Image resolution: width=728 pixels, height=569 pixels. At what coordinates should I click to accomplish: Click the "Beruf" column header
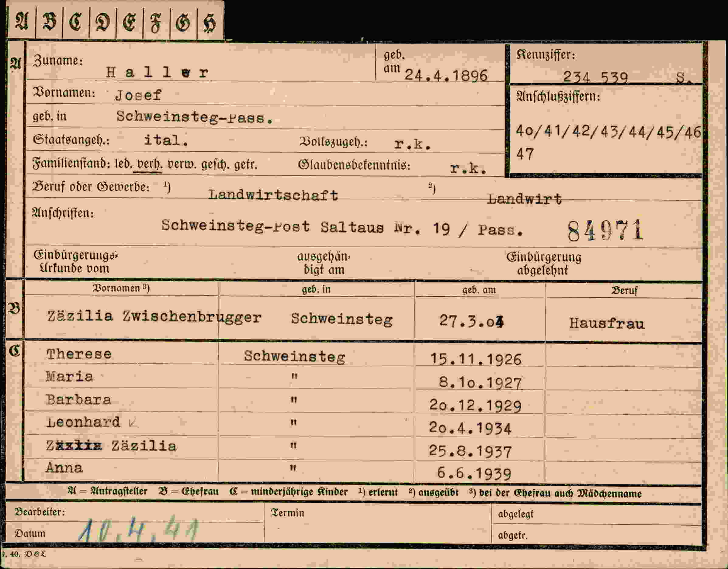click(x=624, y=291)
